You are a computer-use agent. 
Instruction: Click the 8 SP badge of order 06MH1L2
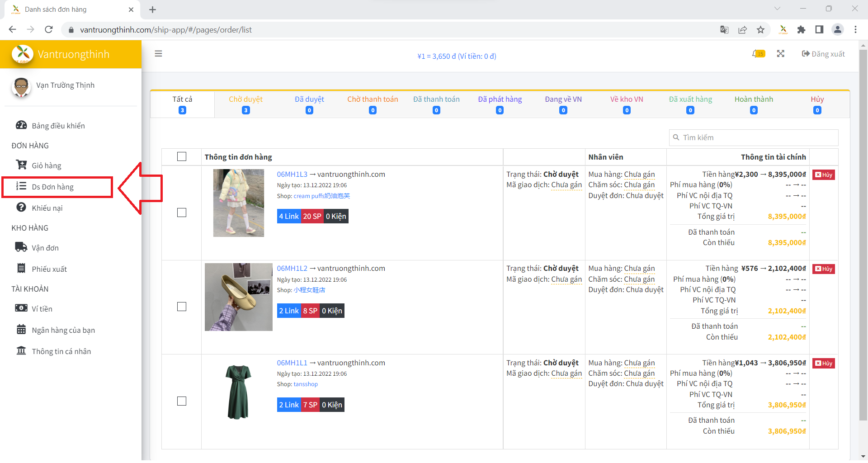point(310,311)
